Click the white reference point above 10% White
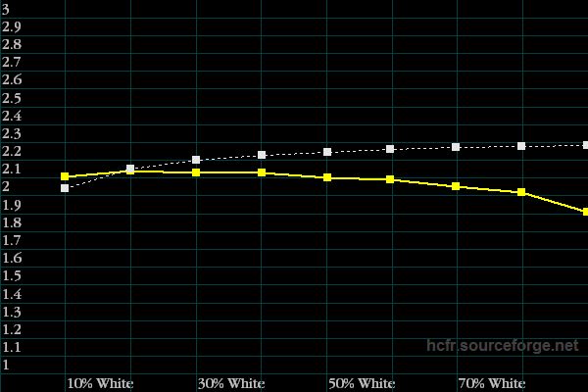The width and height of the screenshot is (588, 392). click(x=65, y=188)
